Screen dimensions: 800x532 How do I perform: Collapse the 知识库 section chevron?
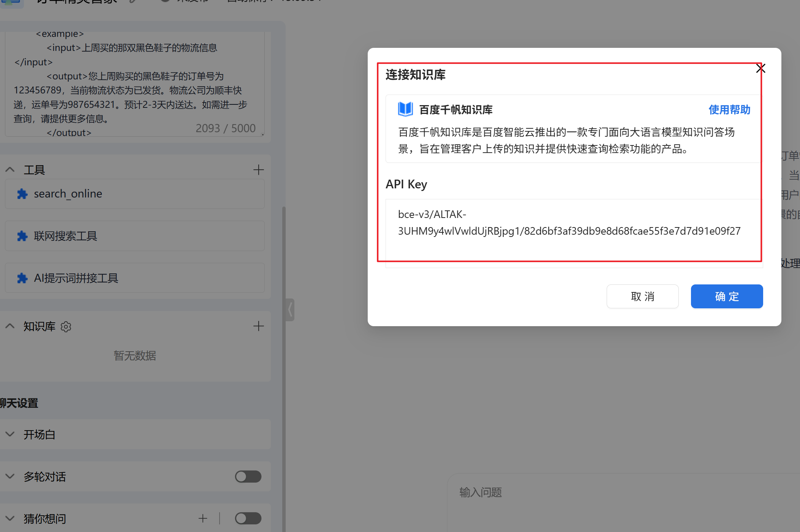point(10,326)
